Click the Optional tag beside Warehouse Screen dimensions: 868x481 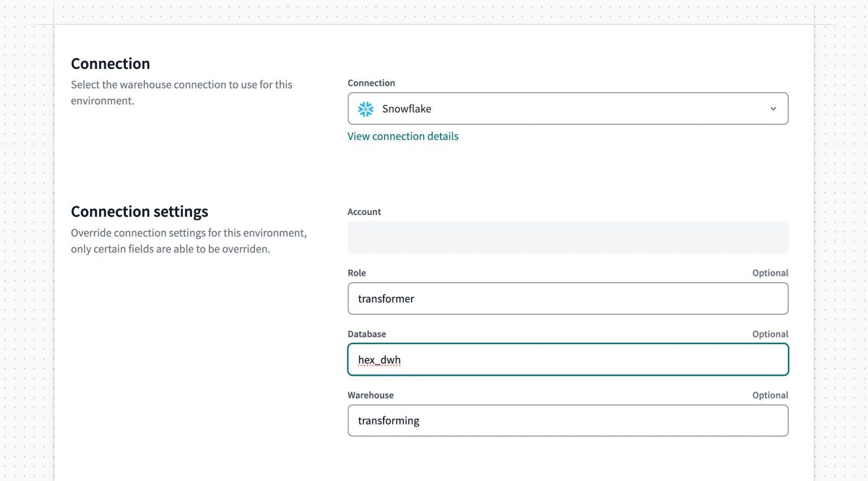[x=770, y=395]
